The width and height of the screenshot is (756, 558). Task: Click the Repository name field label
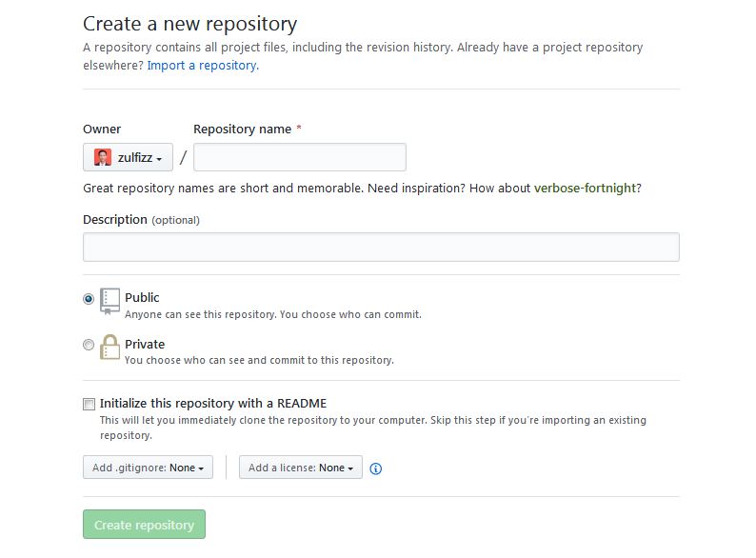[243, 130]
